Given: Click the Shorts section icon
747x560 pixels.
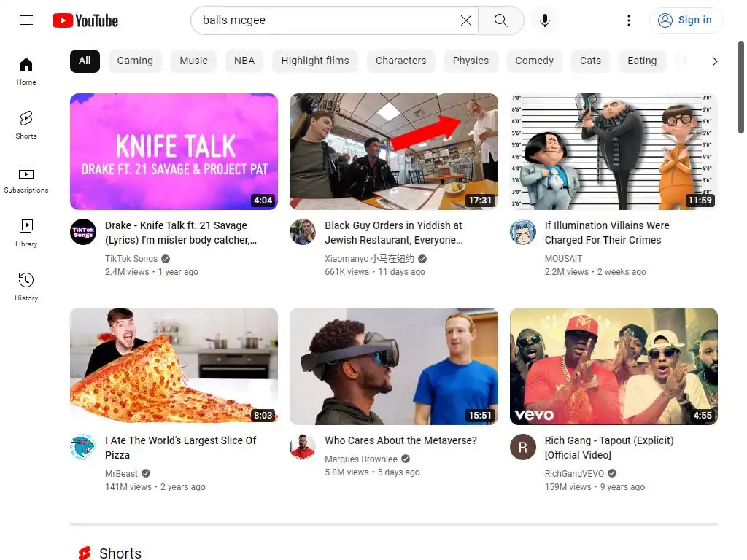Looking at the screenshot, I should pos(85,553).
